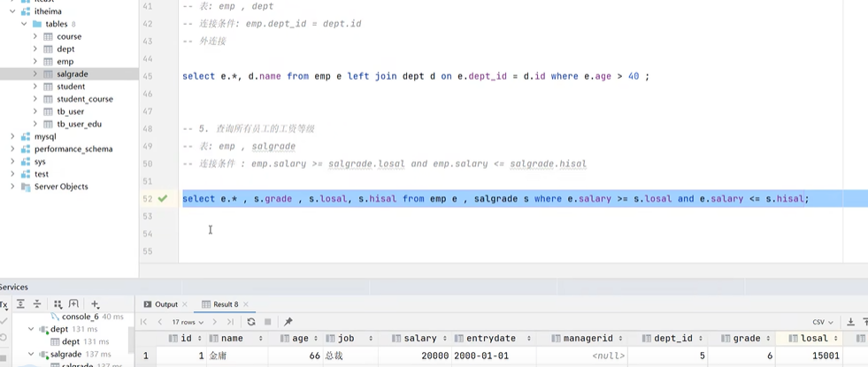
Task: Collapse the dept session in Services
Action: [32, 329]
